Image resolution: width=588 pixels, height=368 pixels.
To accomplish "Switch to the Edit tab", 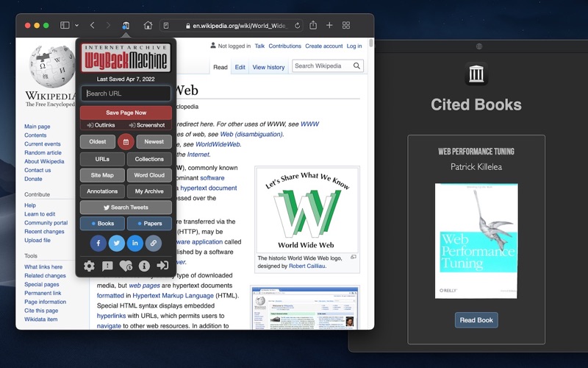I will [240, 67].
